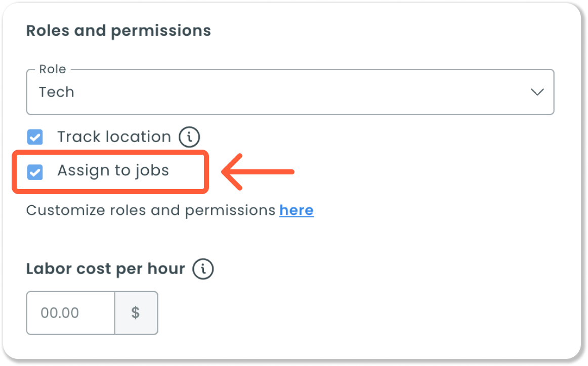This screenshot has height=366, width=588.
Task: Open the 'here' link to customize roles
Action: 297,210
